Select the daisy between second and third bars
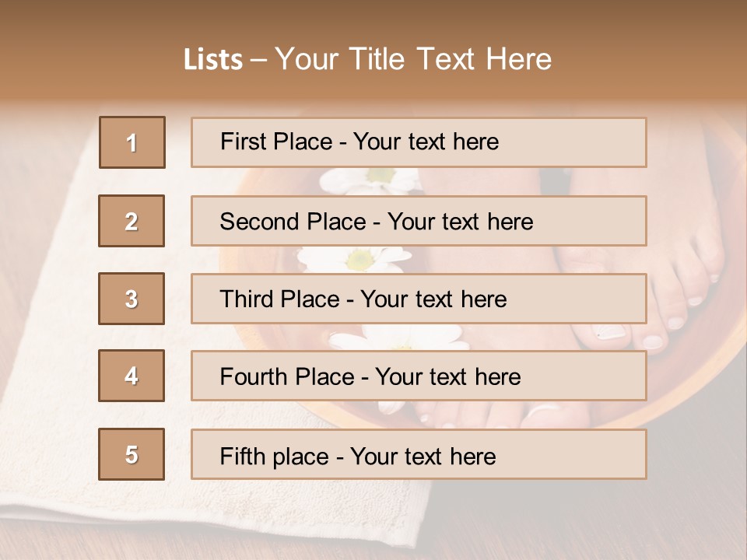747x560 pixels. point(358,259)
